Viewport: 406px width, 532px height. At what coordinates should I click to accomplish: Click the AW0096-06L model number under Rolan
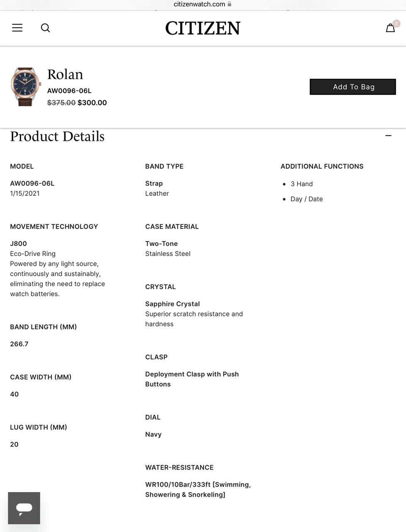coord(69,91)
